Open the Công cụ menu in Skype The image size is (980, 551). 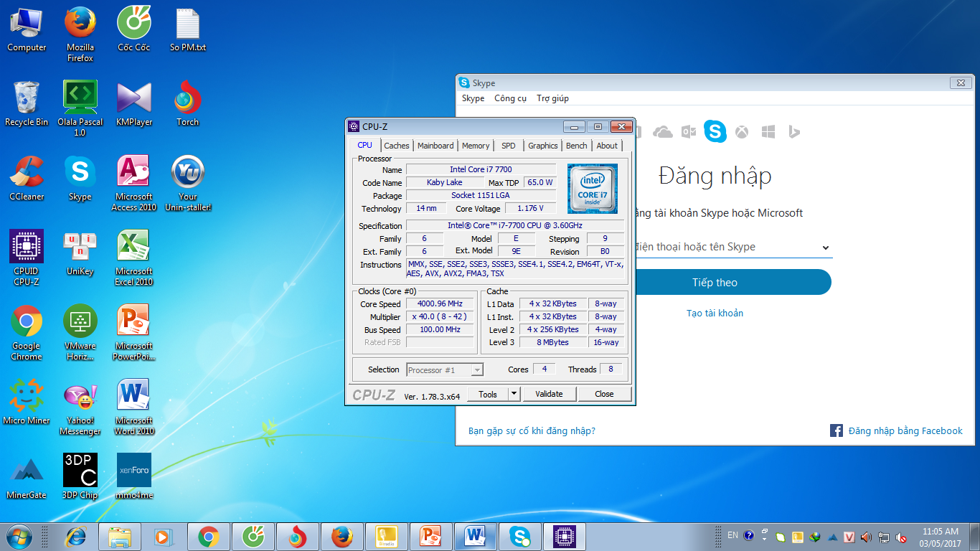coord(511,98)
